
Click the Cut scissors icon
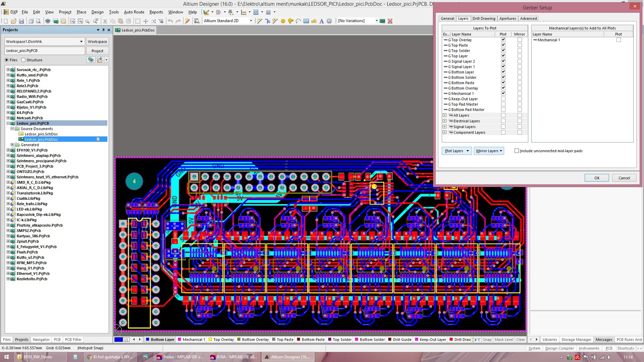pos(105,21)
